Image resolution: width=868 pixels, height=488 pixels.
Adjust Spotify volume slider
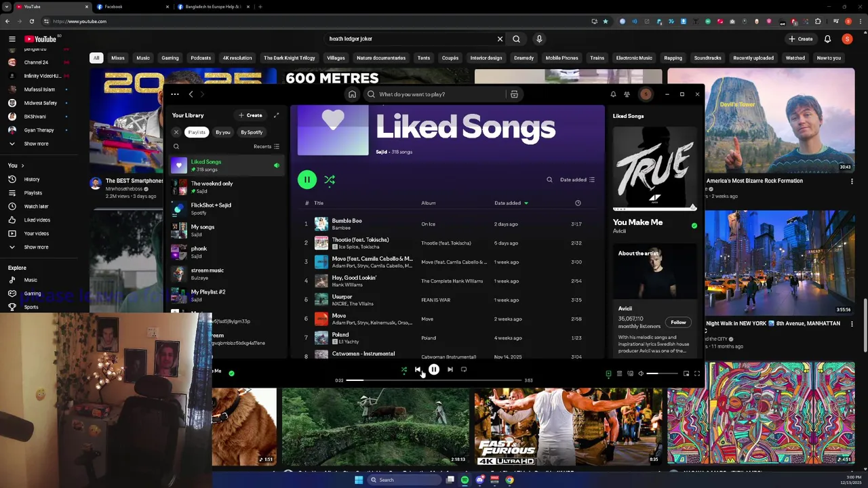click(662, 373)
